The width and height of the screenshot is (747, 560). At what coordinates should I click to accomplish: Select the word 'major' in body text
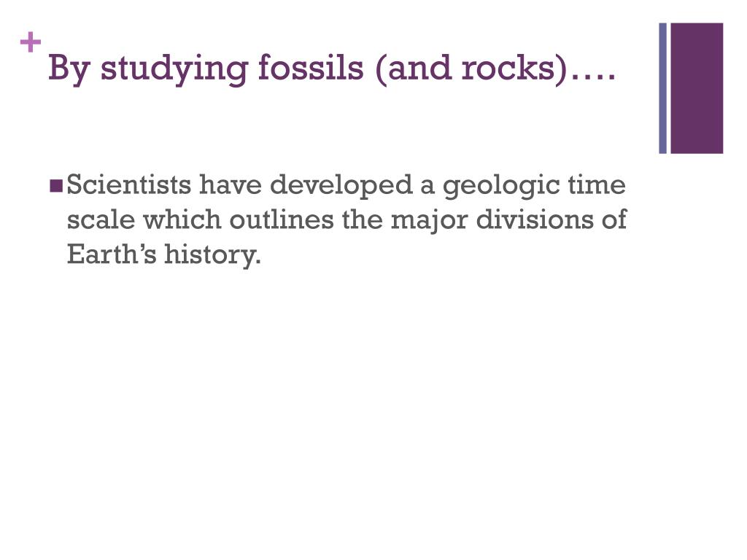point(429,221)
